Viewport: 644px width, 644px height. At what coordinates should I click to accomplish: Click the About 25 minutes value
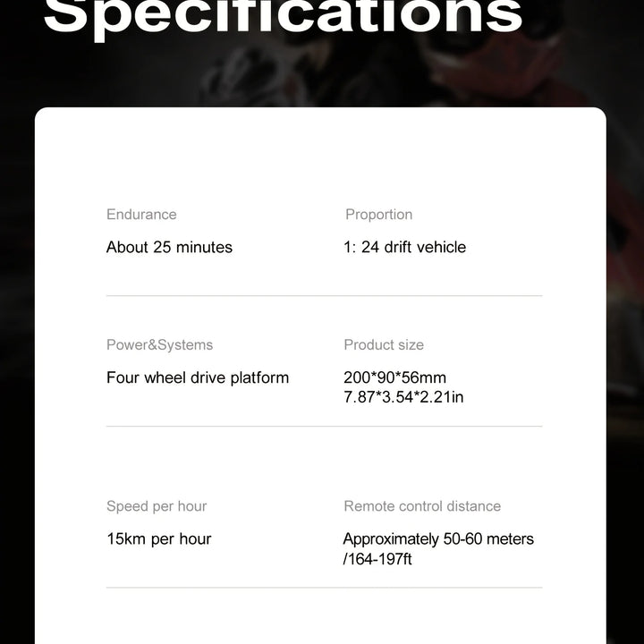click(169, 247)
